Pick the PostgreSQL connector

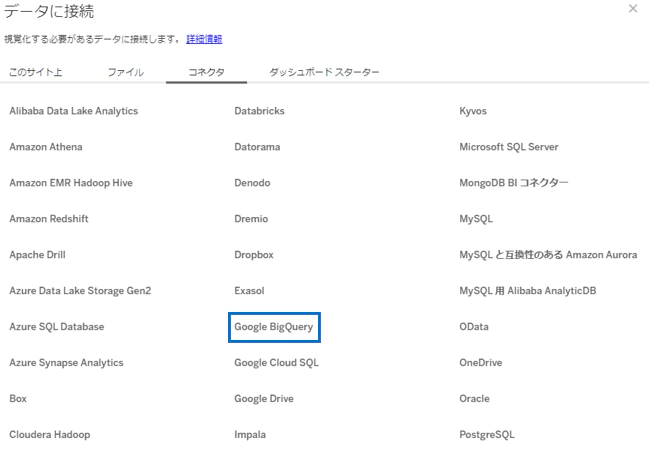(x=487, y=435)
